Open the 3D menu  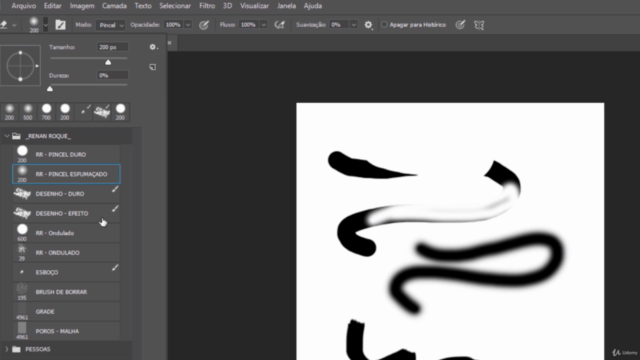point(227,6)
